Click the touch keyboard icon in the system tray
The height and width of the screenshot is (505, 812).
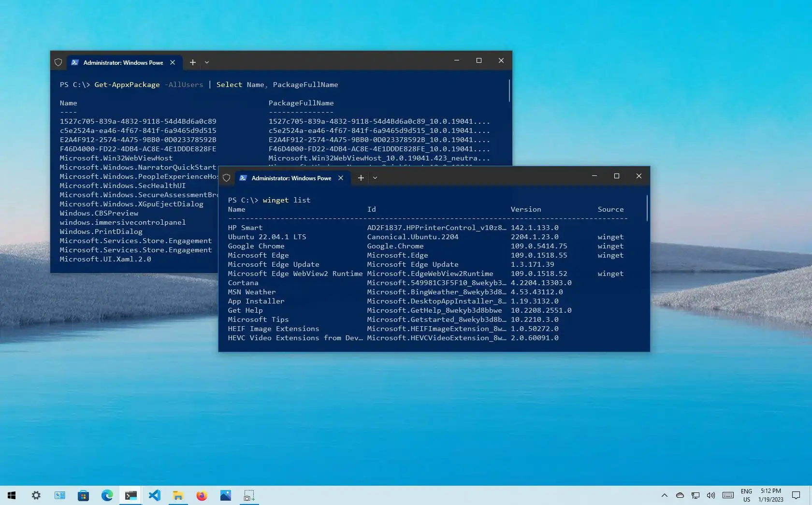click(728, 495)
